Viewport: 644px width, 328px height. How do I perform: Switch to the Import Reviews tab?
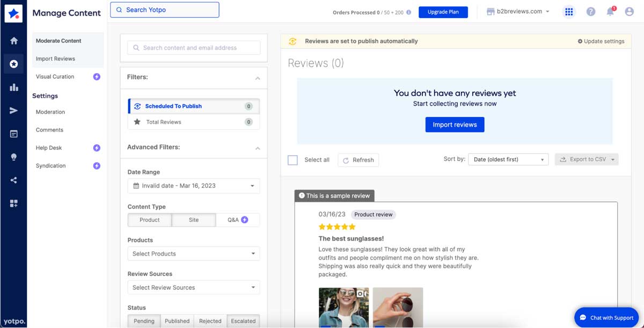pos(54,58)
